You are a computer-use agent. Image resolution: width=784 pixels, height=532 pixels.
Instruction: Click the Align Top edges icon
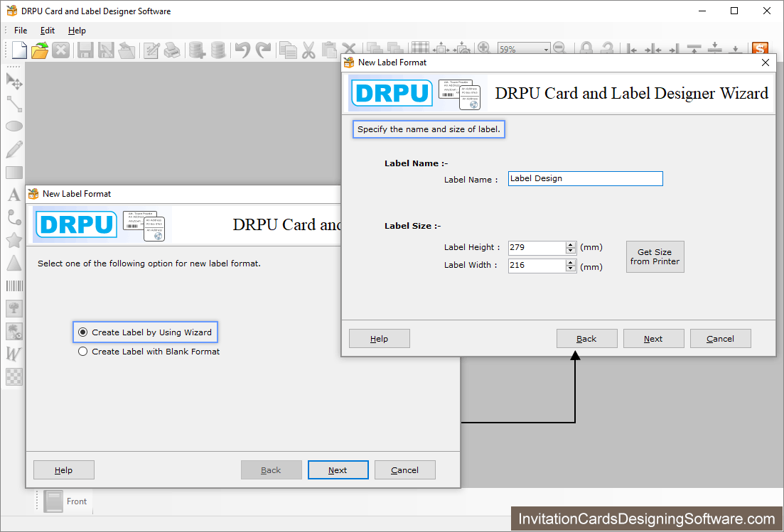pyautogui.click(x=694, y=48)
